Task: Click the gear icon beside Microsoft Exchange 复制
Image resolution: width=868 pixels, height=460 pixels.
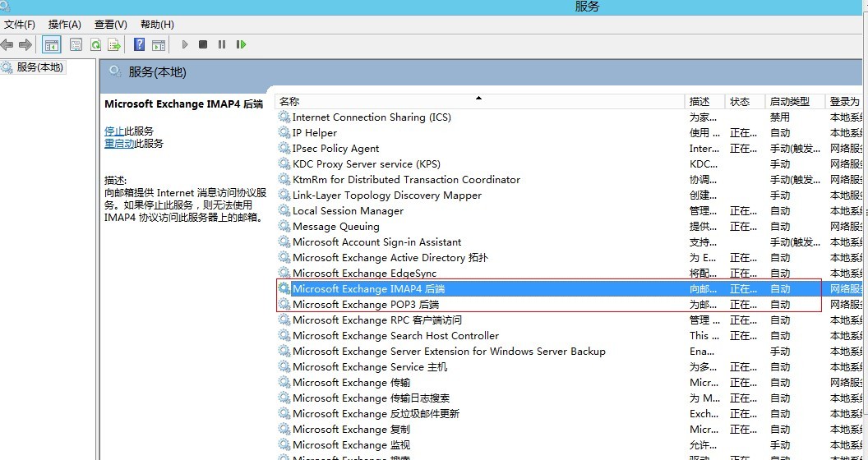Action: (x=284, y=429)
